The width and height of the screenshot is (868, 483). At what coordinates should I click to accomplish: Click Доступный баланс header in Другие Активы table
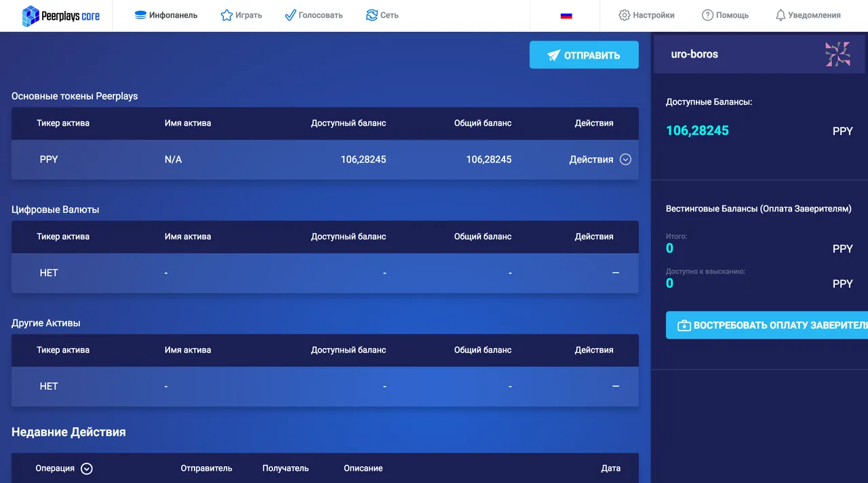(x=349, y=350)
